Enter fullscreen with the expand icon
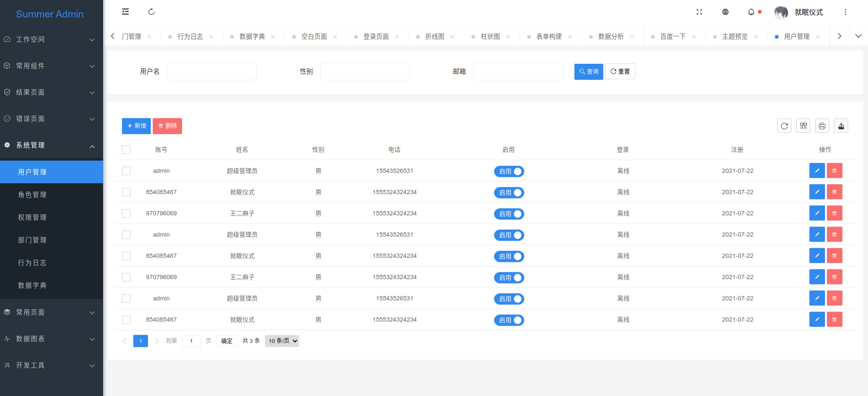The width and height of the screenshot is (868, 396). [699, 12]
